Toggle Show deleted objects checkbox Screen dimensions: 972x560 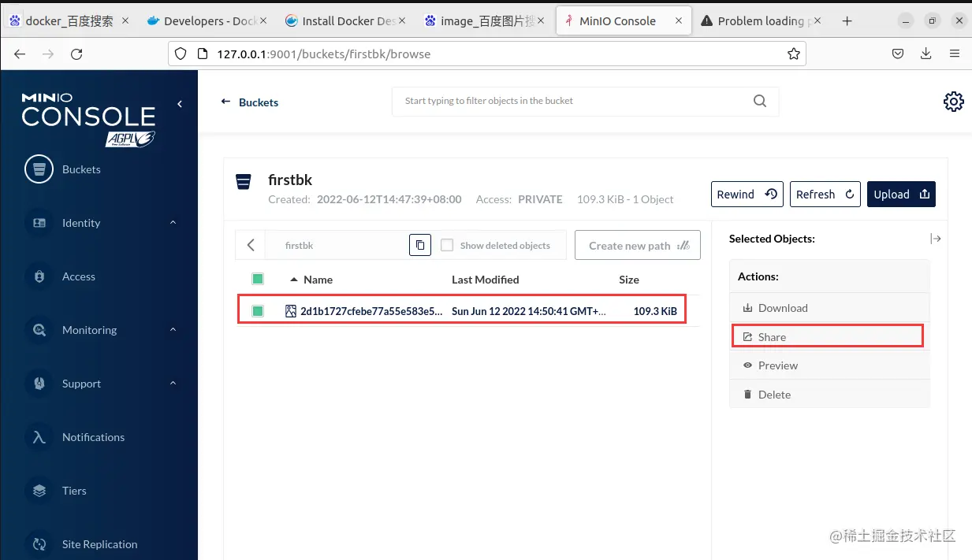[x=447, y=245]
